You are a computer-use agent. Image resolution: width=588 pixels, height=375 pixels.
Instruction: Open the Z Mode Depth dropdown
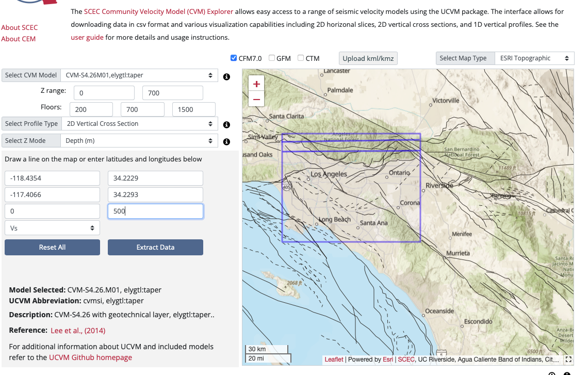tap(139, 141)
